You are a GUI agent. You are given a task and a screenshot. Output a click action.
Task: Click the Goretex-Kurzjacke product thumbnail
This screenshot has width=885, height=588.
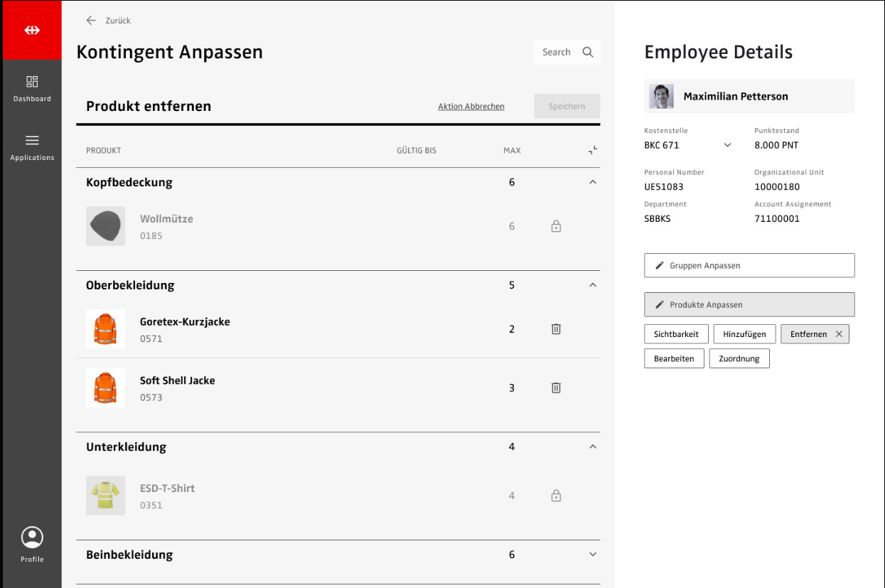point(105,329)
